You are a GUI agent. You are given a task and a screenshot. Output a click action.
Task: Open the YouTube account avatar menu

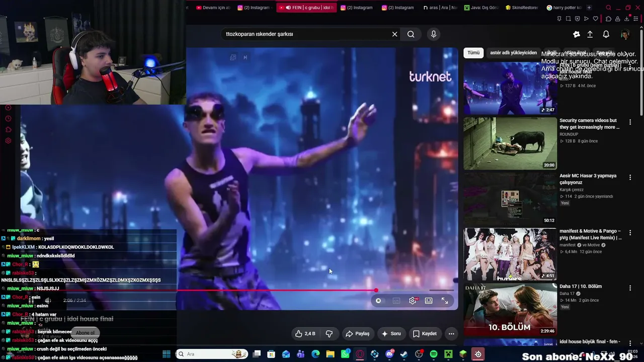625,34
